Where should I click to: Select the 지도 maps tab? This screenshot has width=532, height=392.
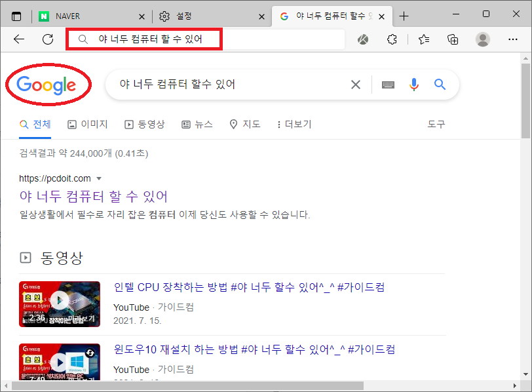tap(245, 125)
